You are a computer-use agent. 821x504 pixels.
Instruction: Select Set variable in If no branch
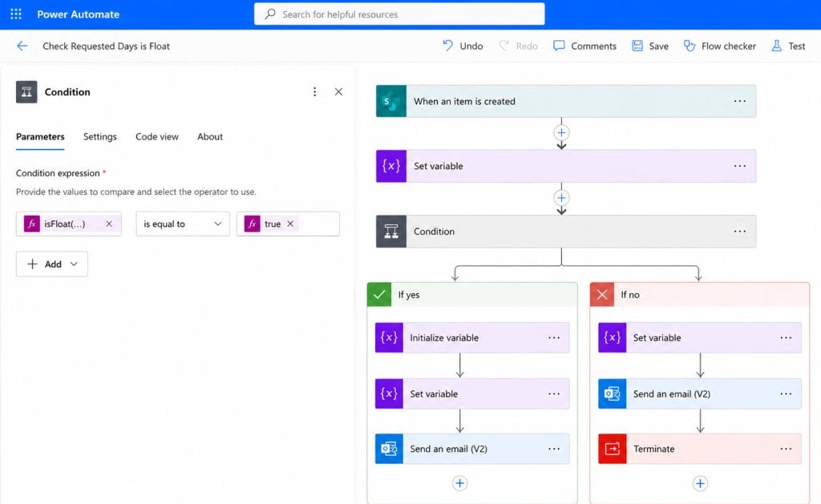(700, 337)
